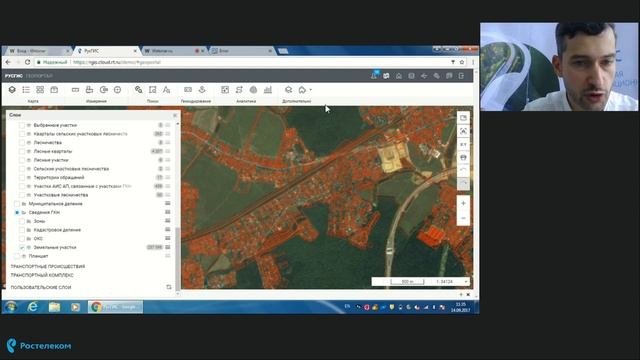Enable the Территории обращений layer checkbox
640x360 pixels.
click(x=22, y=178)
